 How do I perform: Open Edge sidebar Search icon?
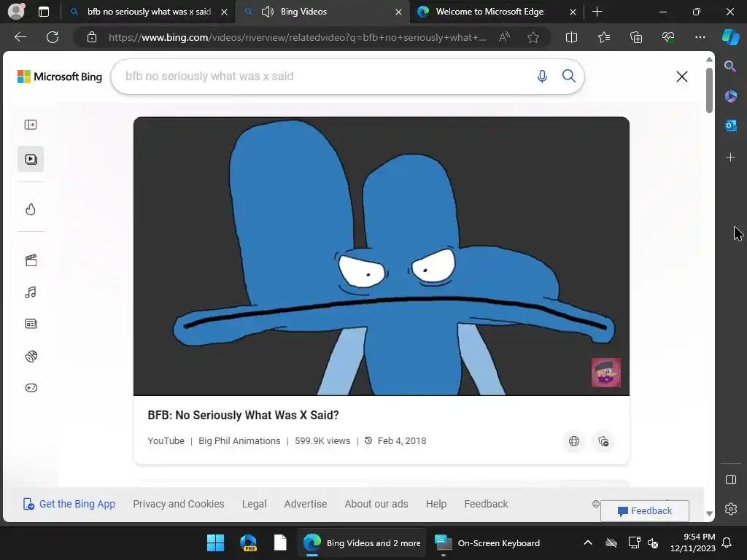(730, 66)
